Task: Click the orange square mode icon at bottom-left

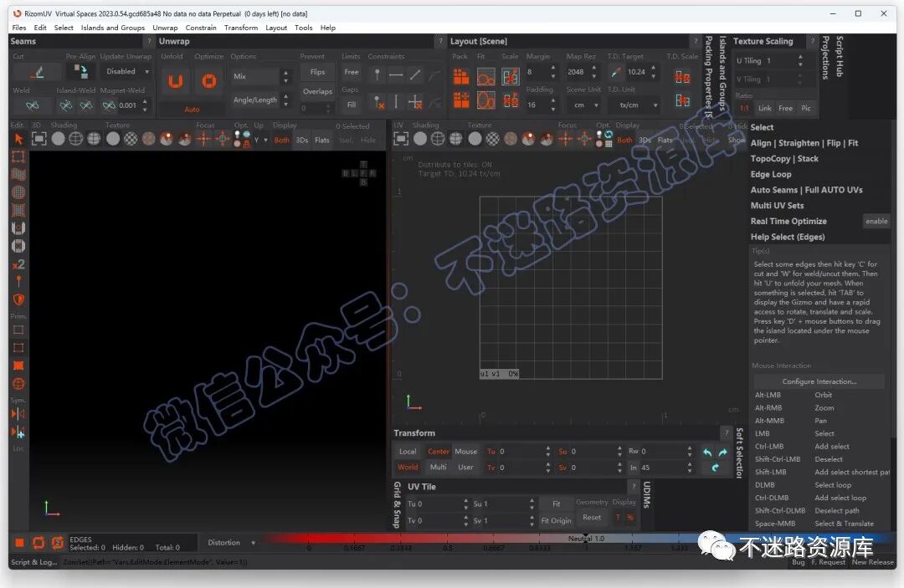Action: click(19, 543)
